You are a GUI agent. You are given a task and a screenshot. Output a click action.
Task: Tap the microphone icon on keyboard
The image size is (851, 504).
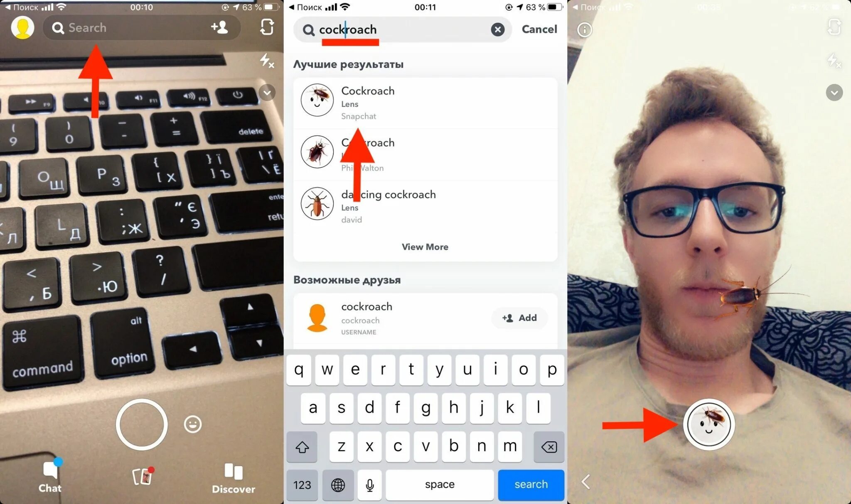click(x=369, y=485)
